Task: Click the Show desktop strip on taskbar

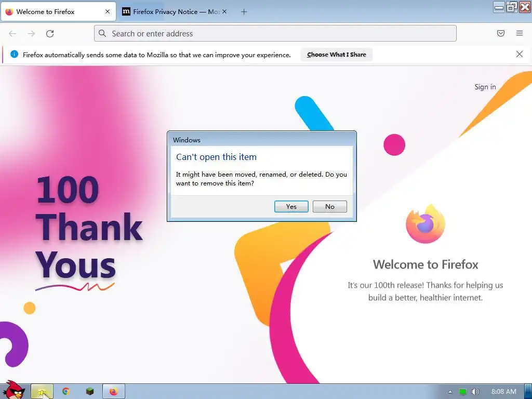Action: click(x=528, y=392)
